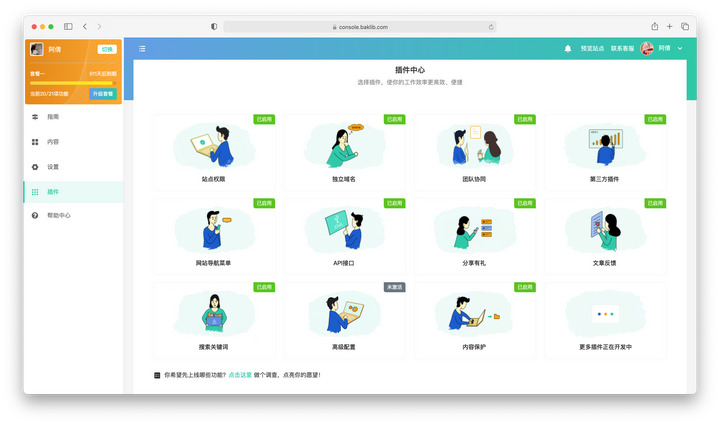Open the 网站导航菜单 plugin card
The width and height of the screenshot is (720, 425).
[x=214, y=236]
